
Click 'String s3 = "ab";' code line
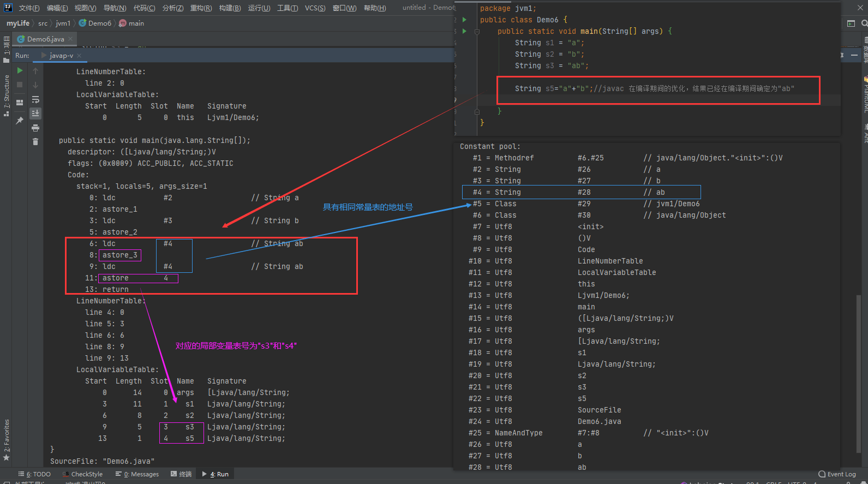pos(552,65)
